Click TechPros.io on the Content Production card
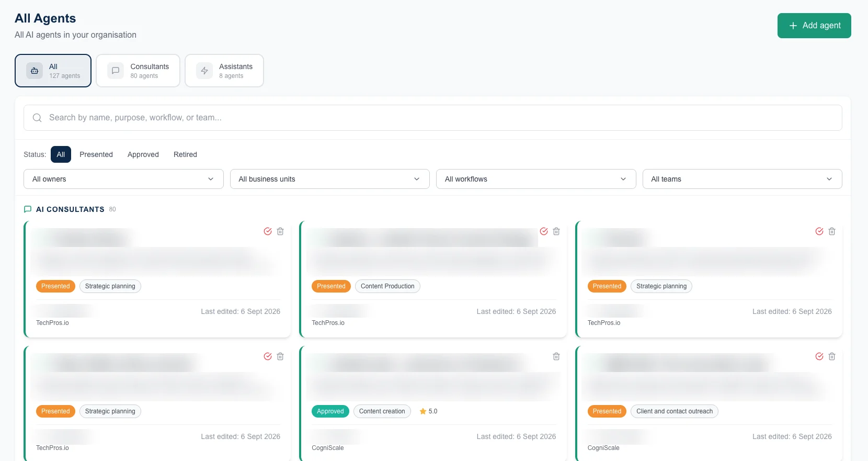Image resolution: width=868 pixels, height=461 pixels. click(x=328, y=323)
